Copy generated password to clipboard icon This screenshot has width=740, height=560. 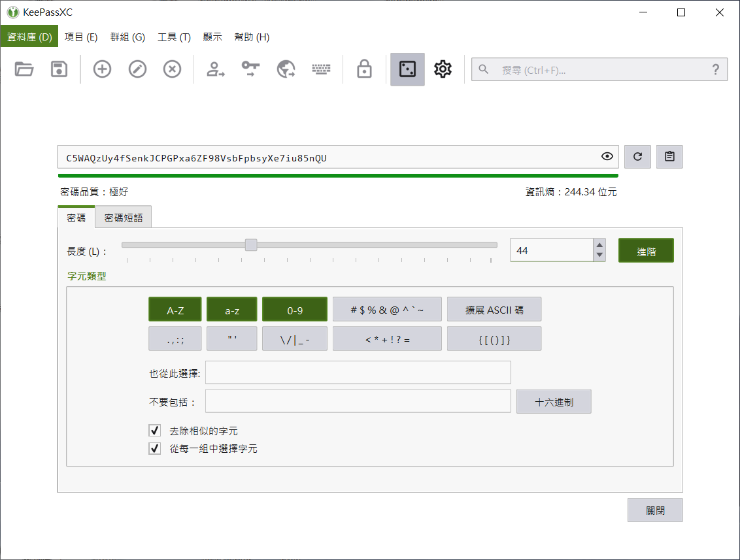click(669, 157)
